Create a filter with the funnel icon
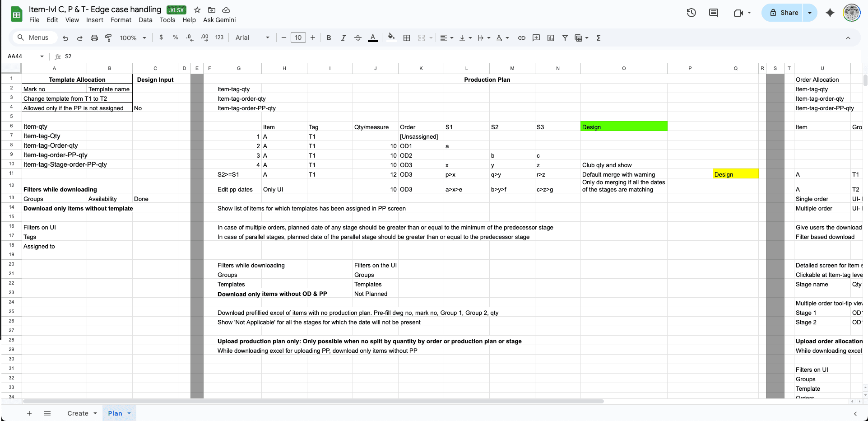868x421 pixels. tap(565, 38)
